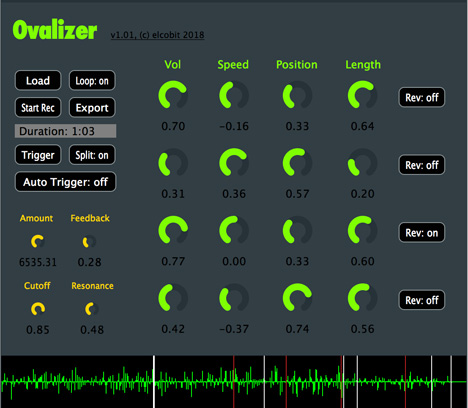This screenshot has width=468, height=408.
Task: Click the Load button
Action: click(x=38, y=81)
